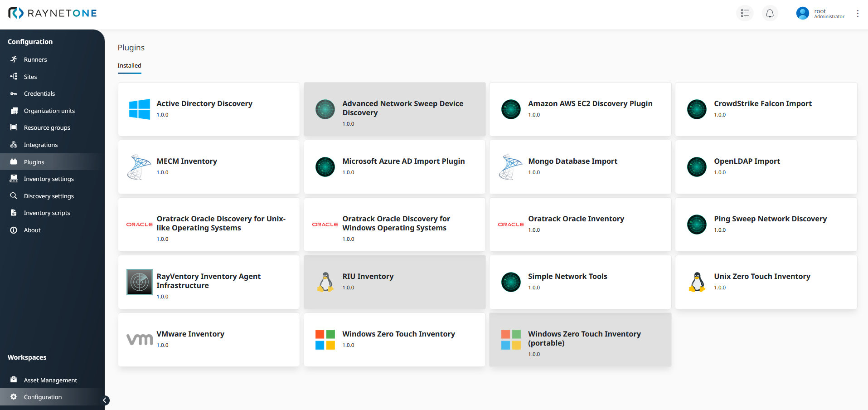Select the Installed tab
This screenshot has width=868, height=410.
point(129,66)
